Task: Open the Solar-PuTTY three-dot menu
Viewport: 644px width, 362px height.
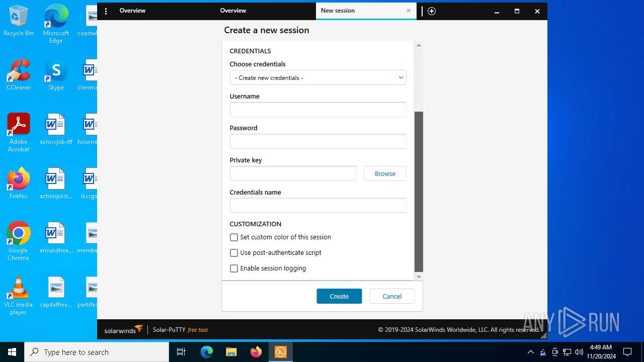Action: pyautogui.click(x=106, y=11)
